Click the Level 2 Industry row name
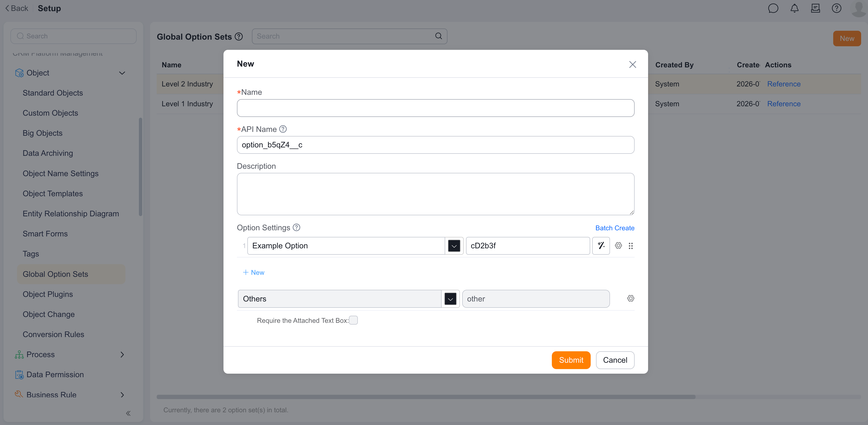The width and height of the screenshot is (868, 425). pyautogui.click(x=187, y=84)
